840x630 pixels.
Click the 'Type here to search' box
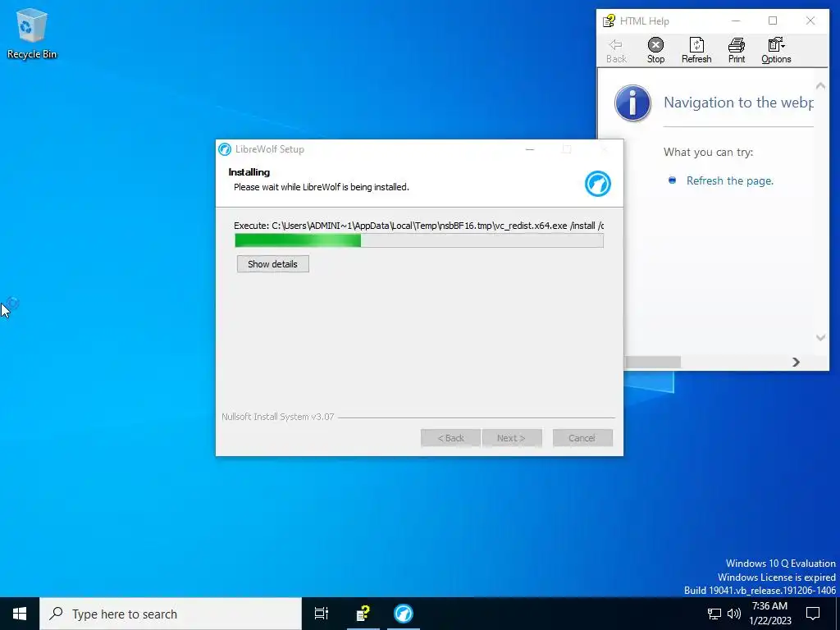pyautogui.click(x=171, y=614)
